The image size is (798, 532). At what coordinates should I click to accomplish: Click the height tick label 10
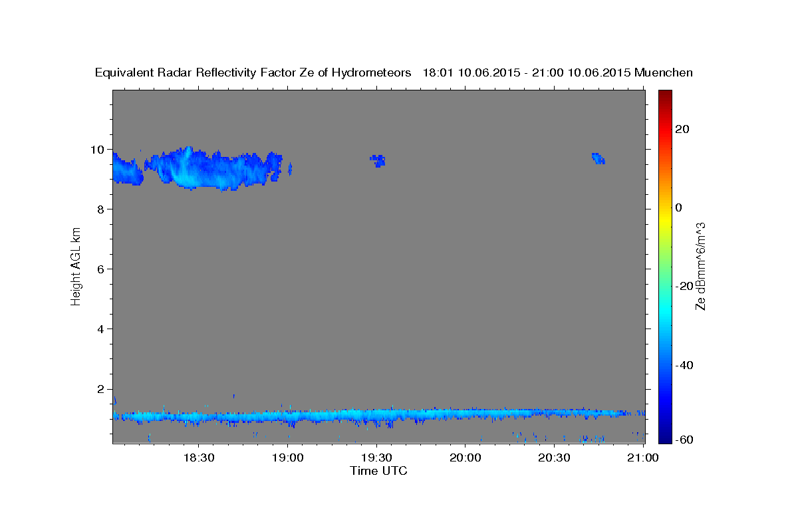point(98,150)
